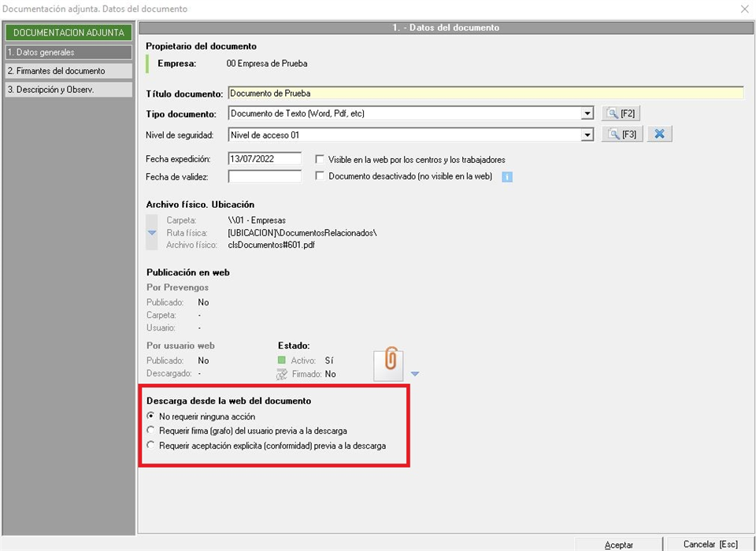Open 2. Firmantes del documento section
The image size is (756, 551).
69,71
